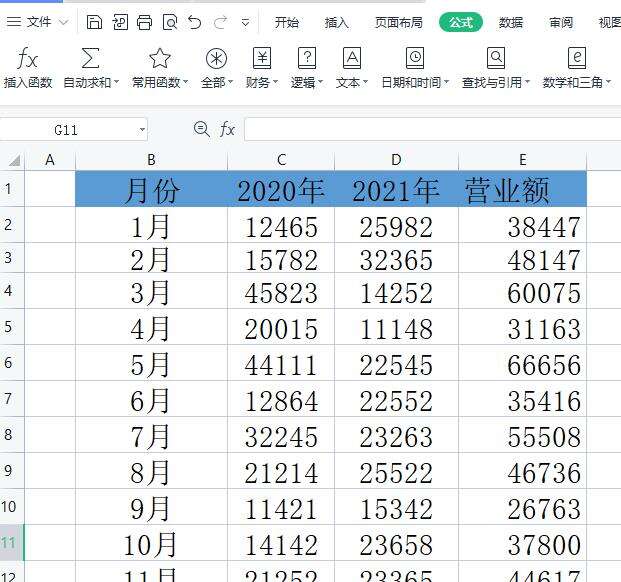Select column E header

[522, 160]
